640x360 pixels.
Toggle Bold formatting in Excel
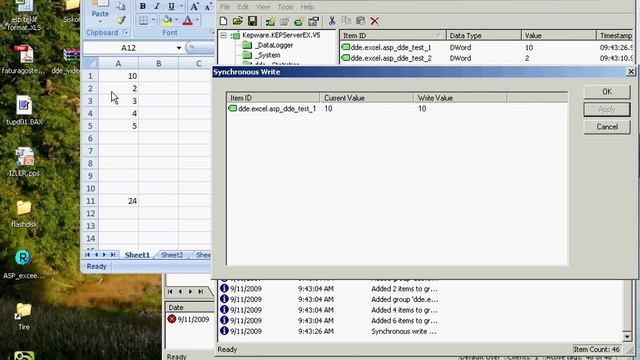(142, 6)
